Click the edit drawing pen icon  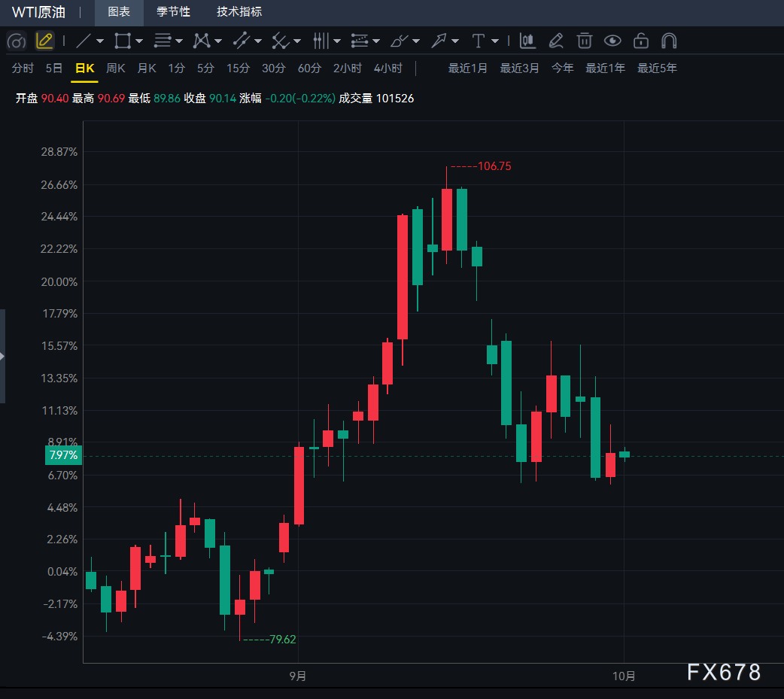pos(556,41)
